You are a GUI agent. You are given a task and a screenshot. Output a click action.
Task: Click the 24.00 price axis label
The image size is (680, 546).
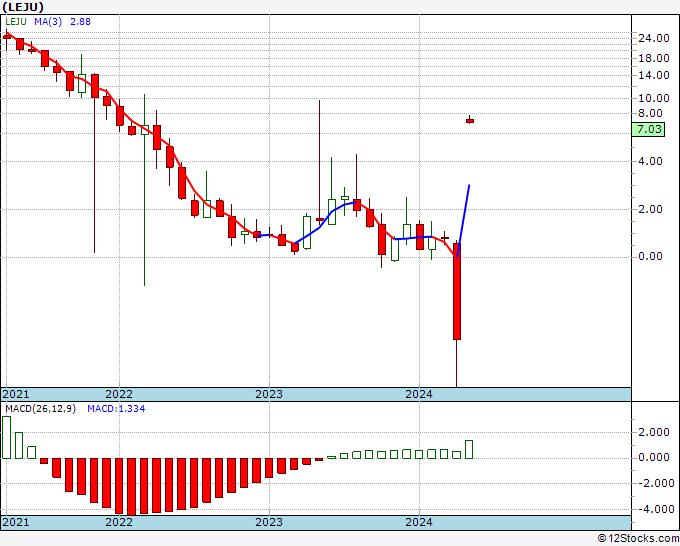pos(654,38)
